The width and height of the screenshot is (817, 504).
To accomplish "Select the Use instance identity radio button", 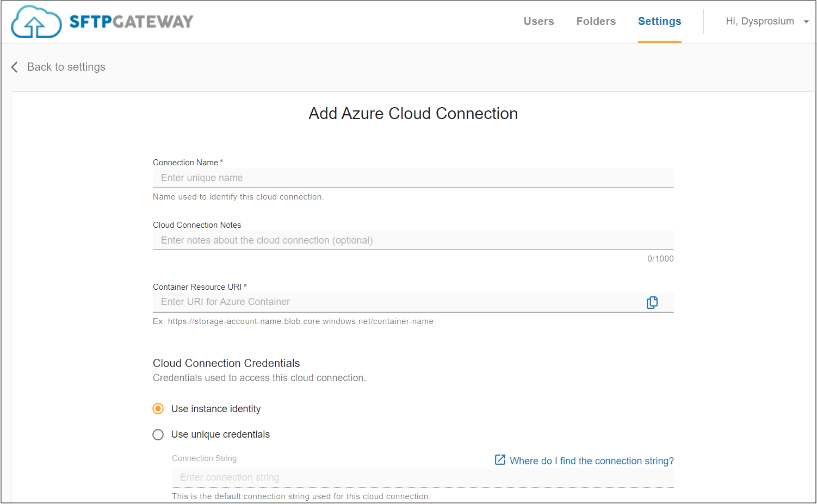I will coord(158,408).
